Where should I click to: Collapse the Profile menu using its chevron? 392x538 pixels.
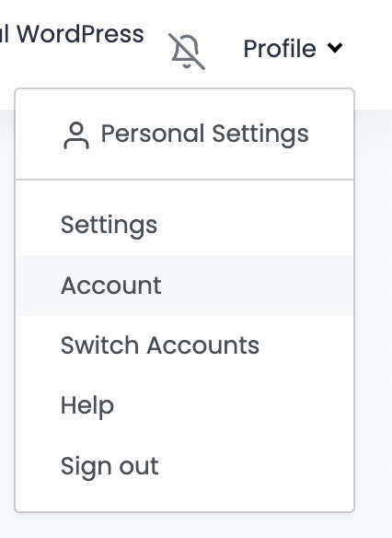[335, 47]
